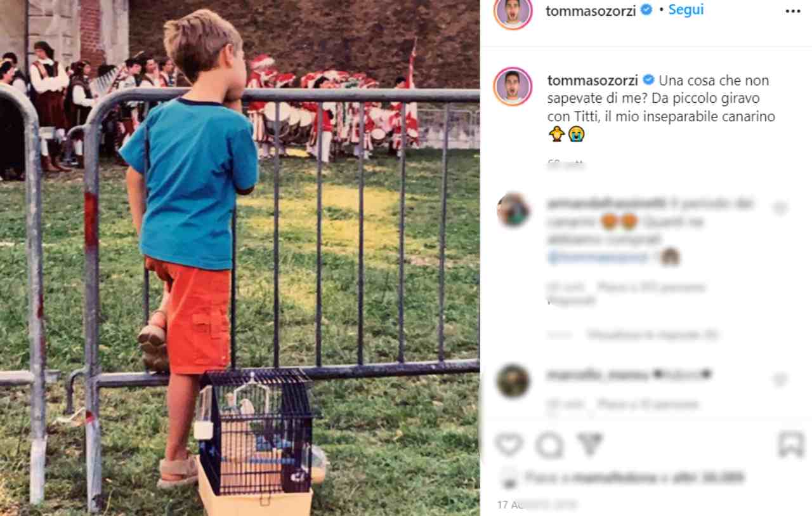The image size is (812, 516).
Task: Click verified badge beside header username
Action: (646, 10)
